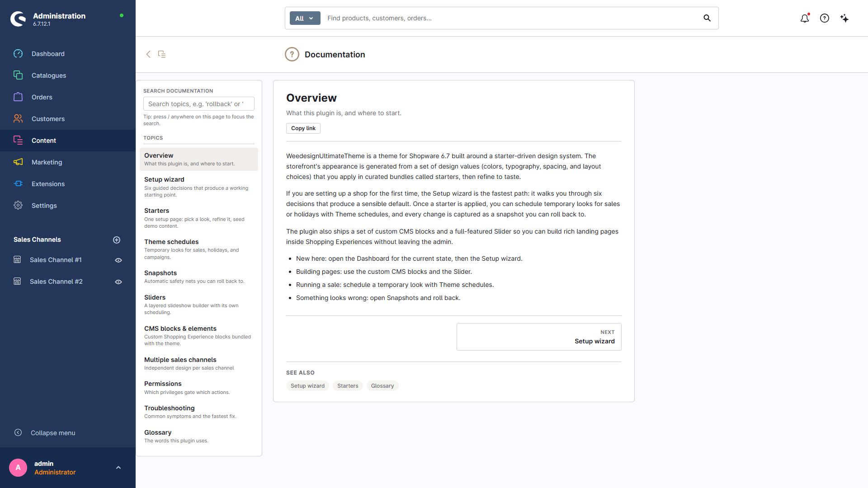Open the help question-mark icon in header

pos(825,18)
